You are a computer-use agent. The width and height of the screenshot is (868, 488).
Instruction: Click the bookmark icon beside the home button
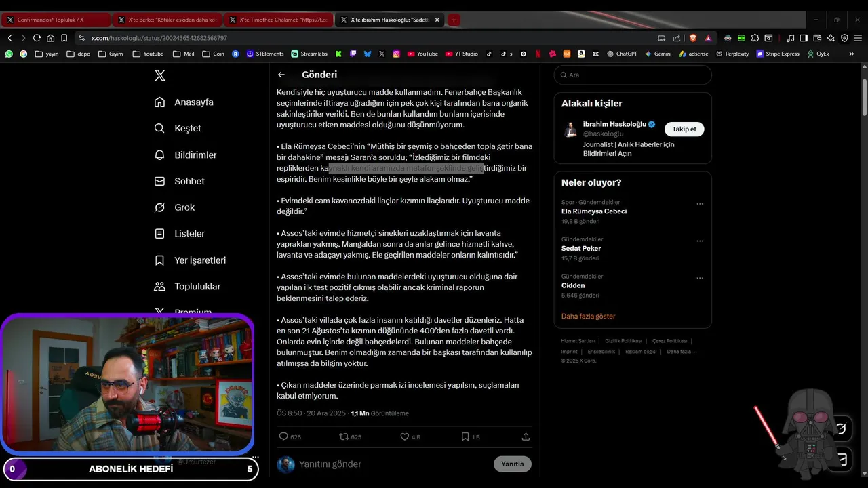tap(64, 38)
